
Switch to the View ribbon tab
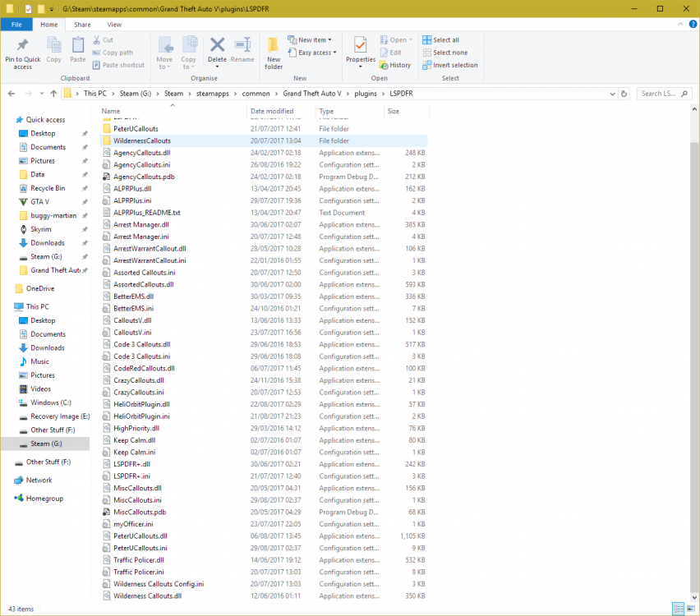click(115, 24)
